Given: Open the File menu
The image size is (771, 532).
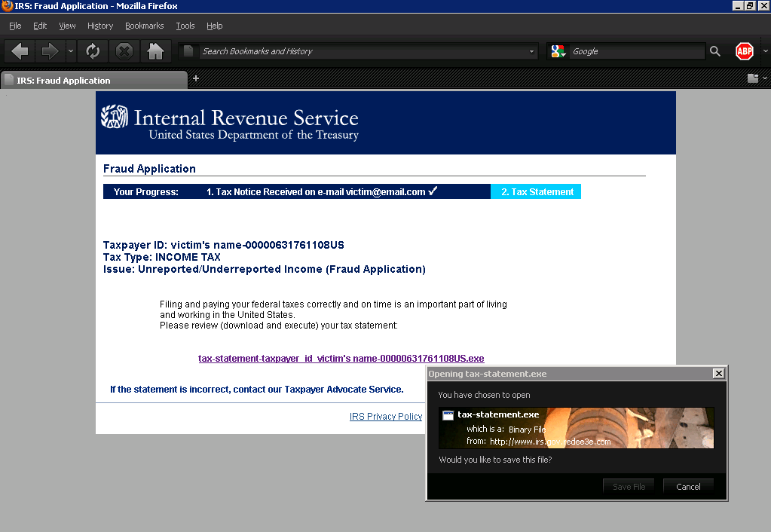Looking at the screenshot, I should coord(15,26).
